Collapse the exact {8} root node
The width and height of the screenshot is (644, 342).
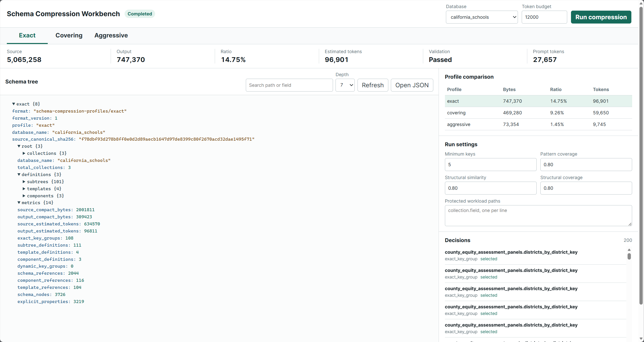tap(14, 104)
